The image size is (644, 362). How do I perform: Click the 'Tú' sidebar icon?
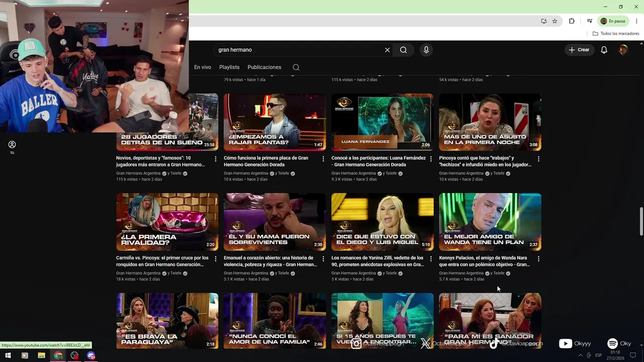12,147
